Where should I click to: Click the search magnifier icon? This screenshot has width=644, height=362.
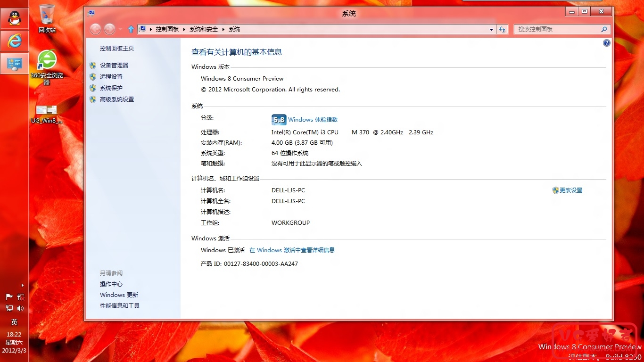[604, 29]
